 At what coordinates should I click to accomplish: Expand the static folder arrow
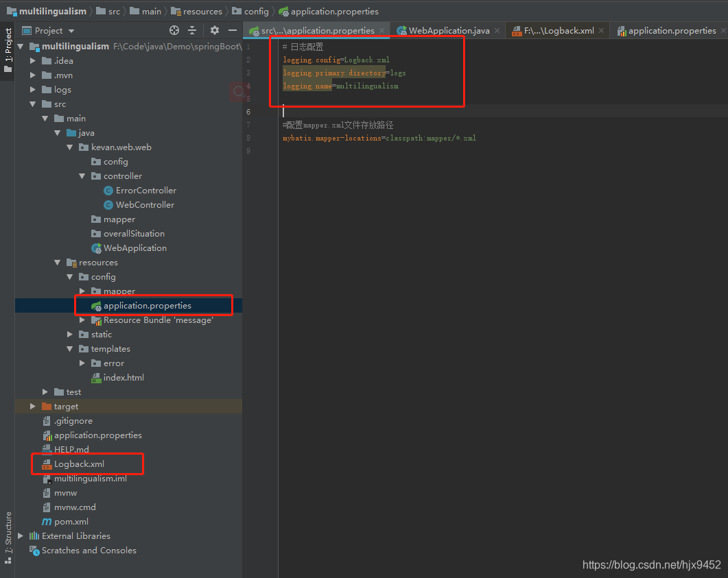[69, 334]
